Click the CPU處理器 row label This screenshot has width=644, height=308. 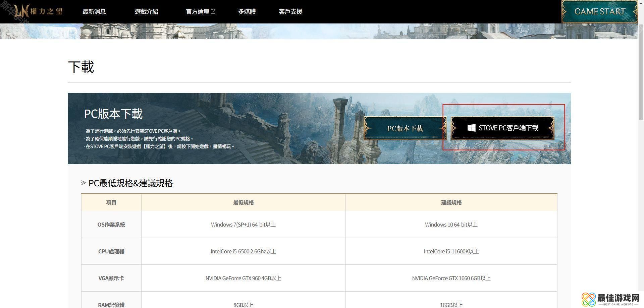111,251
